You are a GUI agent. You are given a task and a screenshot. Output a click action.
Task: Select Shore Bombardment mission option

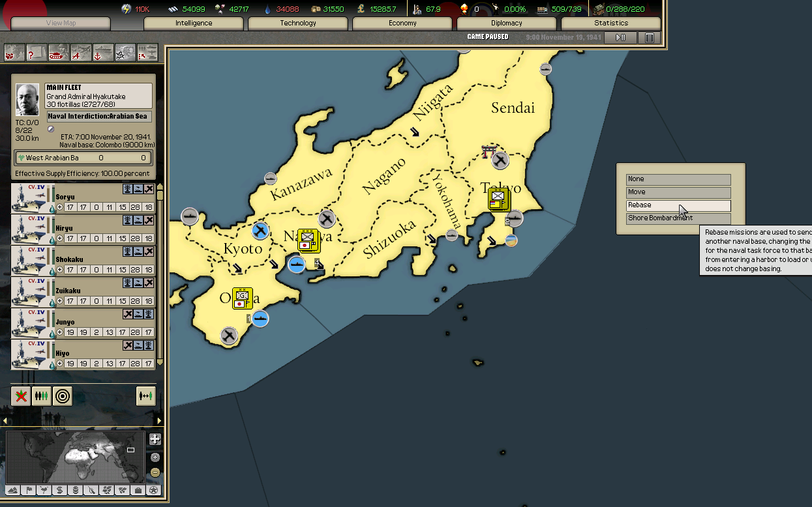click(x=678, y=218)
